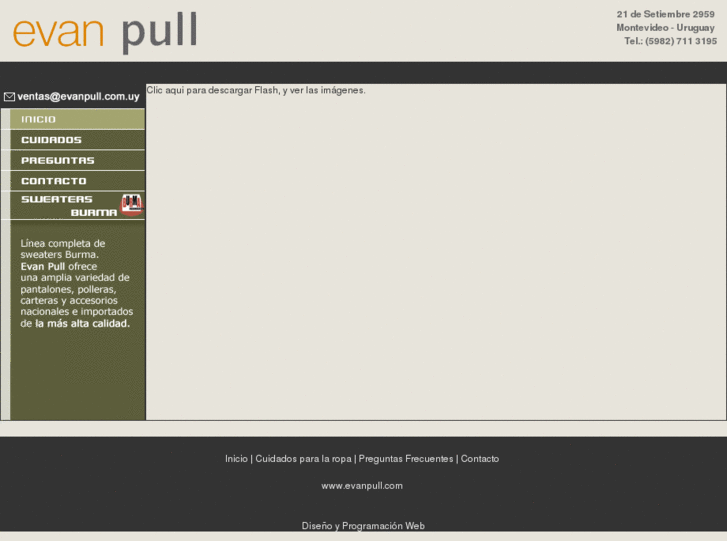The image size is (727, 545).
Task: Follow the footer Contacto link
Action: point(480,459)
